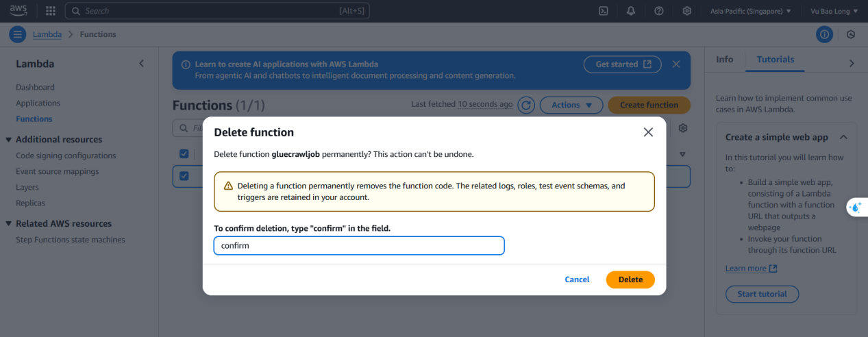The height and width of the screenshot is (337, 868).
Task: Collapse the Related AWS resources section
Action: [x=8, y=223]
